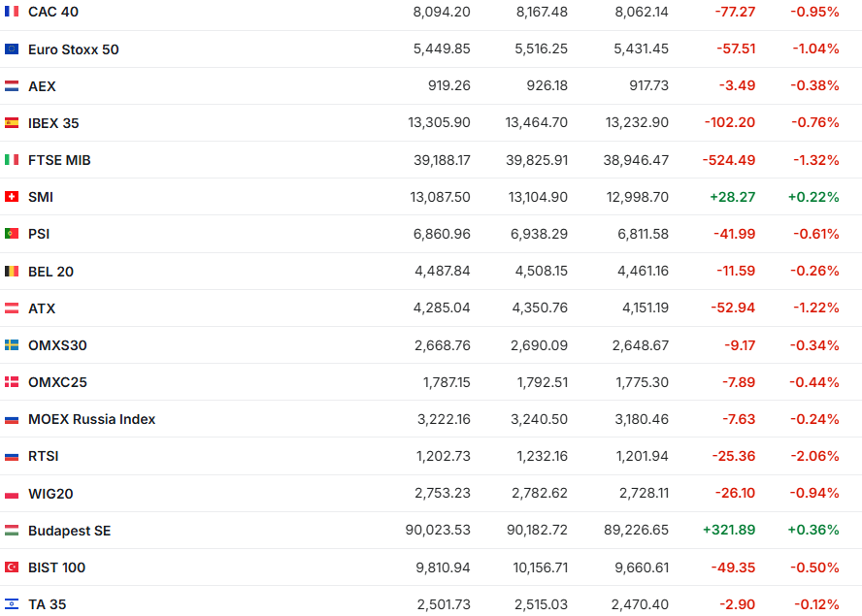Click the Danish flag beside OMXC25
The height and width of the screenshot is (616, 862).
coord(12,382)
